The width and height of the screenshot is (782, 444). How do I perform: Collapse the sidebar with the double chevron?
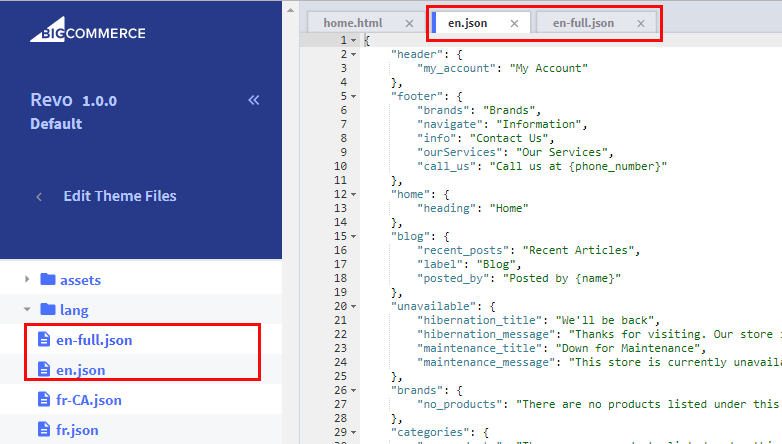pyautogui.click(x=254, y=100)
